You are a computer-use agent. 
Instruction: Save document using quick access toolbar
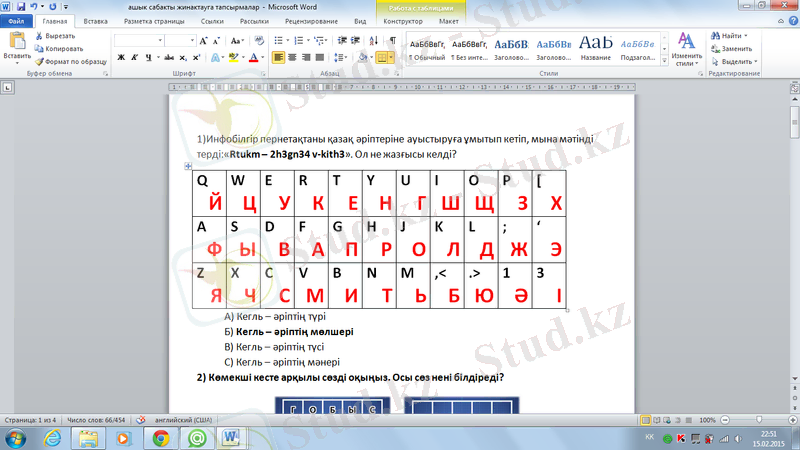(23, 6)
